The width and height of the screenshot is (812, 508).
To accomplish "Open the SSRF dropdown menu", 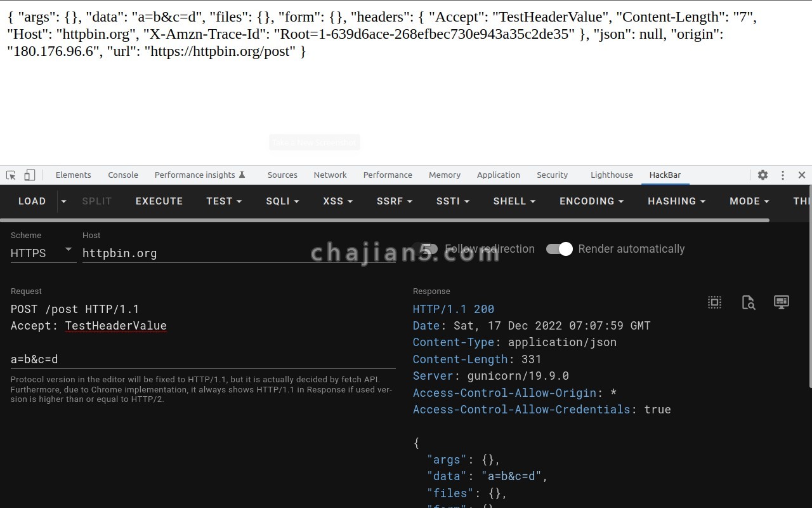I will [395, 201].
